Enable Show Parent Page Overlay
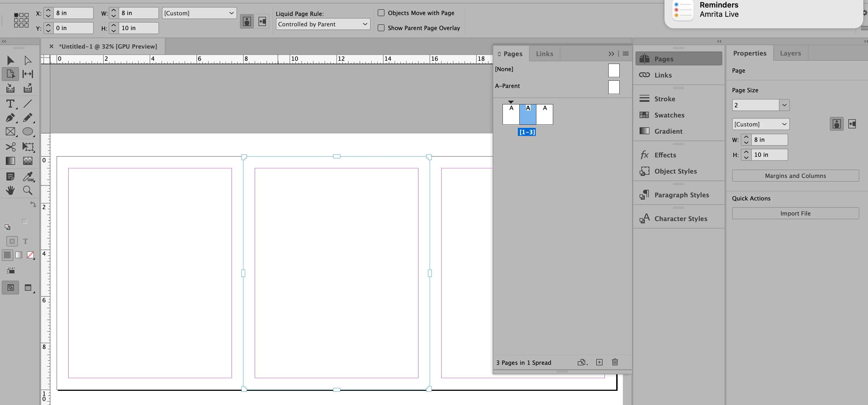This screenshot has height=405, width=868. pos(381,28)
